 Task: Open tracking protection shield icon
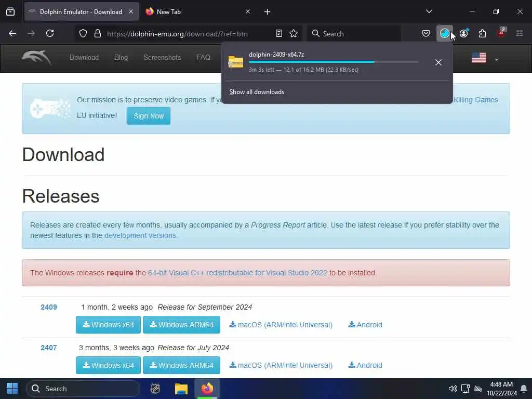pyautogui.click(x=83, y=34)
